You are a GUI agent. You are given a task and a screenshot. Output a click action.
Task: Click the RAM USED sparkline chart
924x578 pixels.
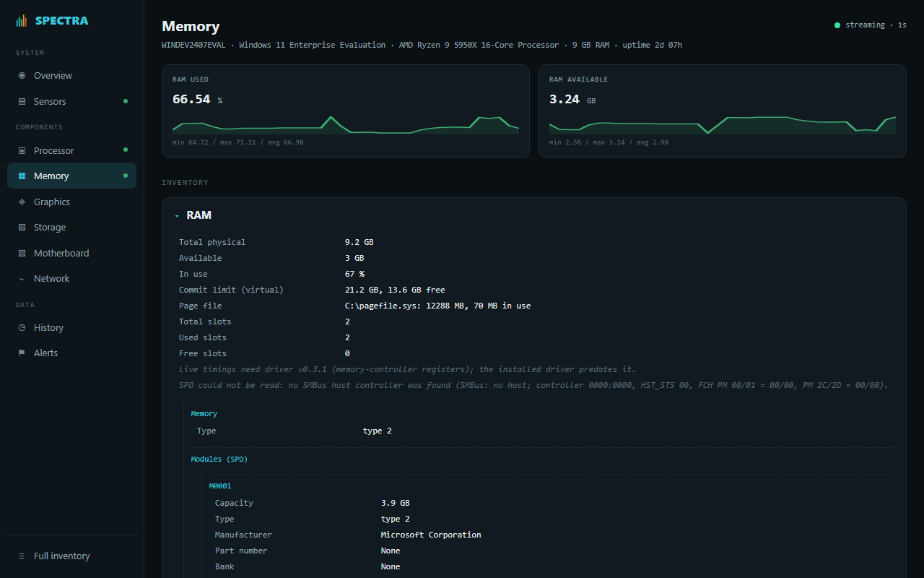tap(346, 124)
